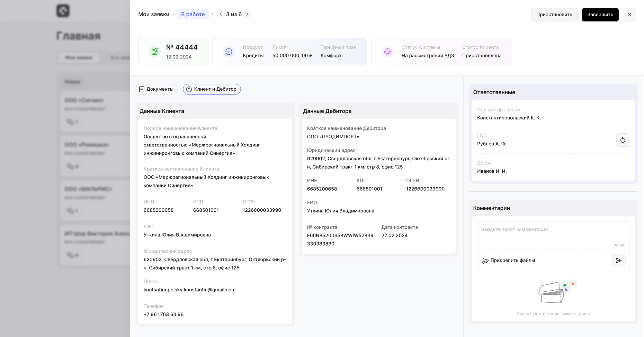Screen dimensions: 644x337
Task: Go to the next application arrow
Action: tap(247, 14)
